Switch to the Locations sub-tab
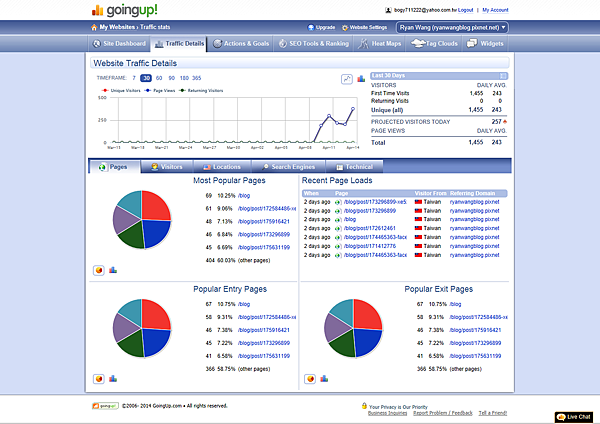Screen dimensions: 600x424 point(222,167)
